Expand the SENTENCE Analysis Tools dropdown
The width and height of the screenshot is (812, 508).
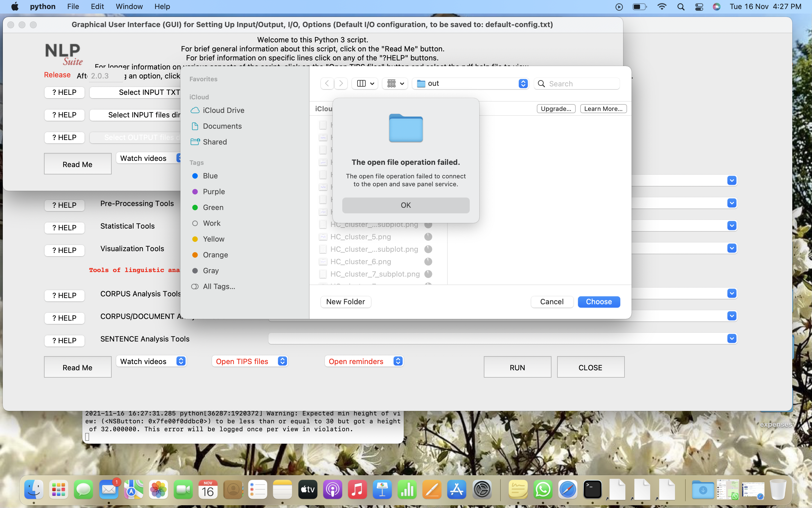tap(731, 338)
